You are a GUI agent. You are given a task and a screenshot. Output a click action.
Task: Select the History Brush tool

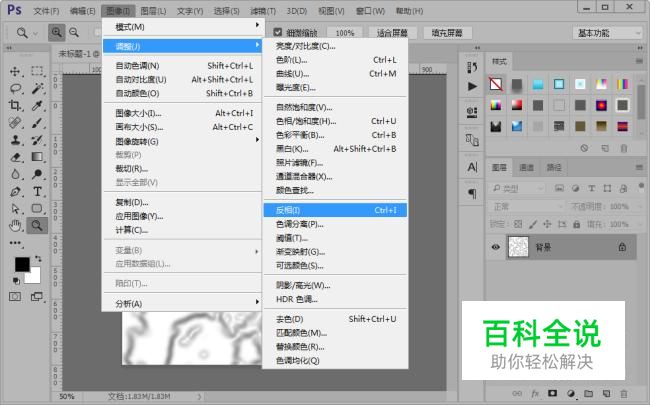tap(37, 140)
